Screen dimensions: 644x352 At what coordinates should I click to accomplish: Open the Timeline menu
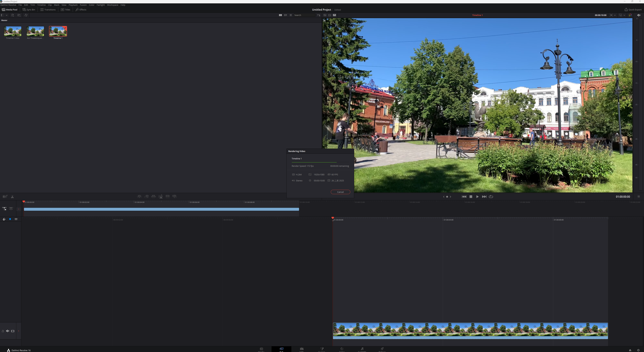pyautogui.click(x=41, y=5)
